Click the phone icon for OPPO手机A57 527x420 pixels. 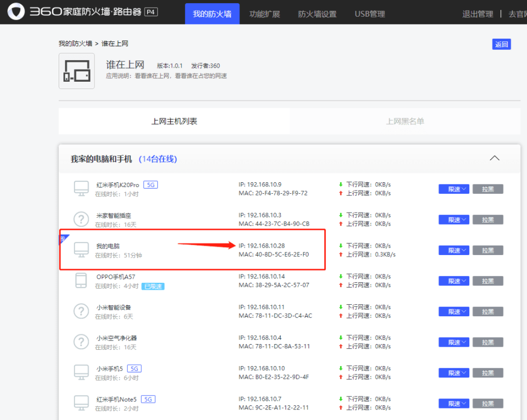(x=81, y=280)
